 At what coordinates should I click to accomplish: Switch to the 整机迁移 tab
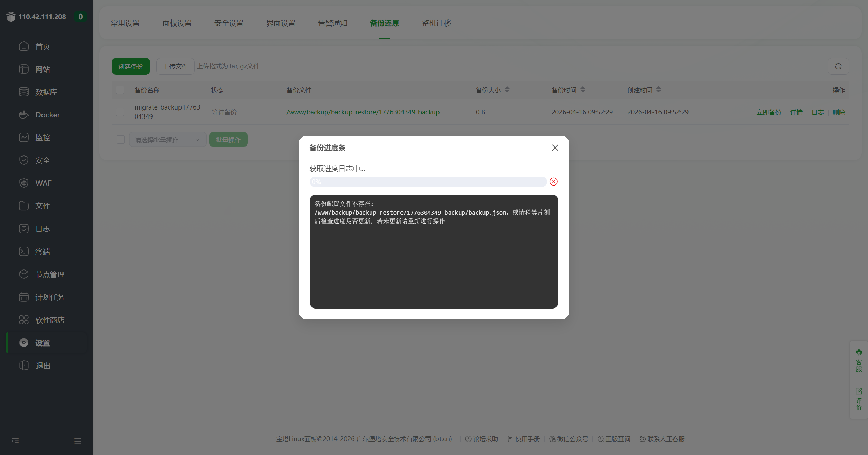(x=436, y=23)
